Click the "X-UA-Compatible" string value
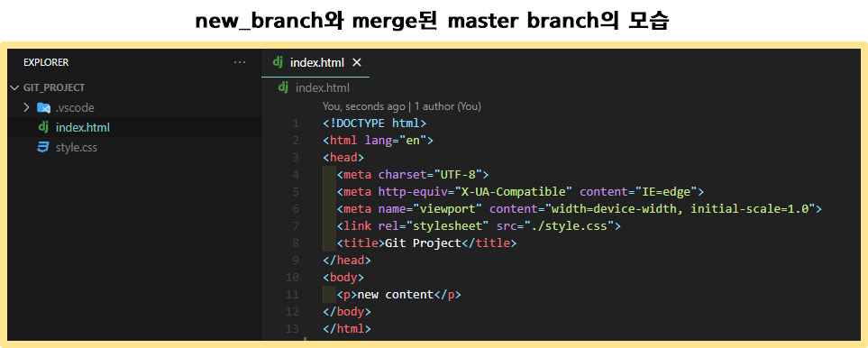 tap(513, 192)
